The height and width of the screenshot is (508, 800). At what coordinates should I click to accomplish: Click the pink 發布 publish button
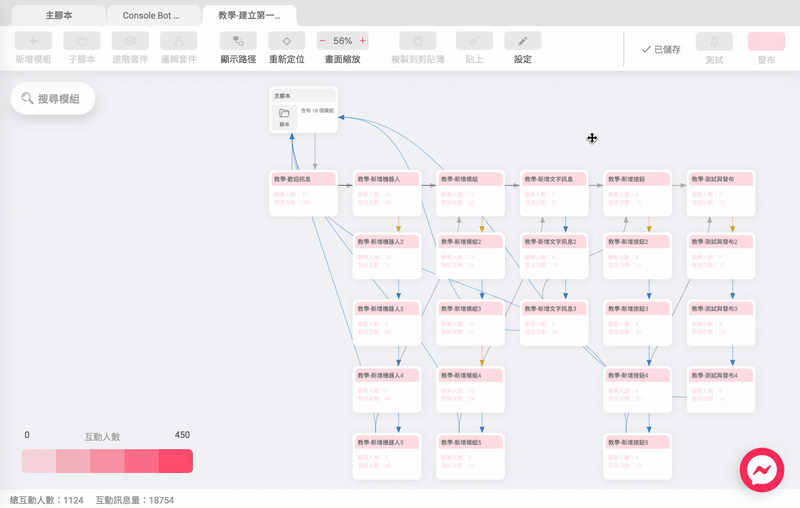click(766, 41)
